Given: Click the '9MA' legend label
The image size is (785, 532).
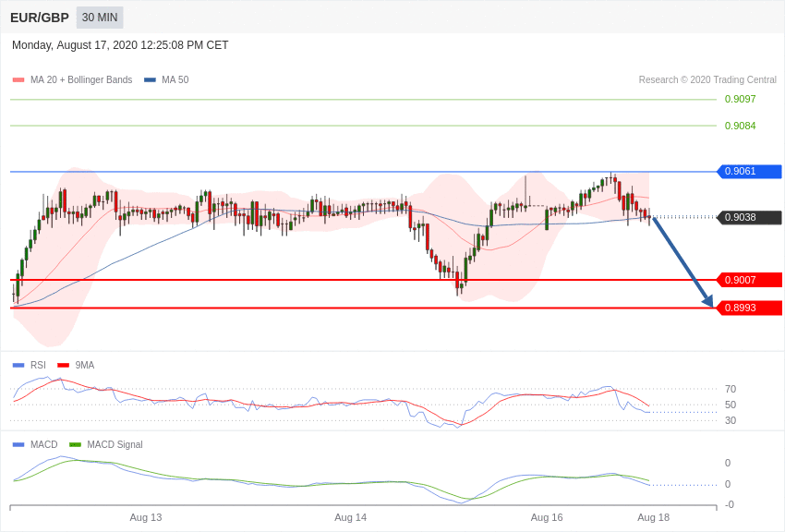Looking at the screenshot, I should pyautogui.click(x=85, y=366).
